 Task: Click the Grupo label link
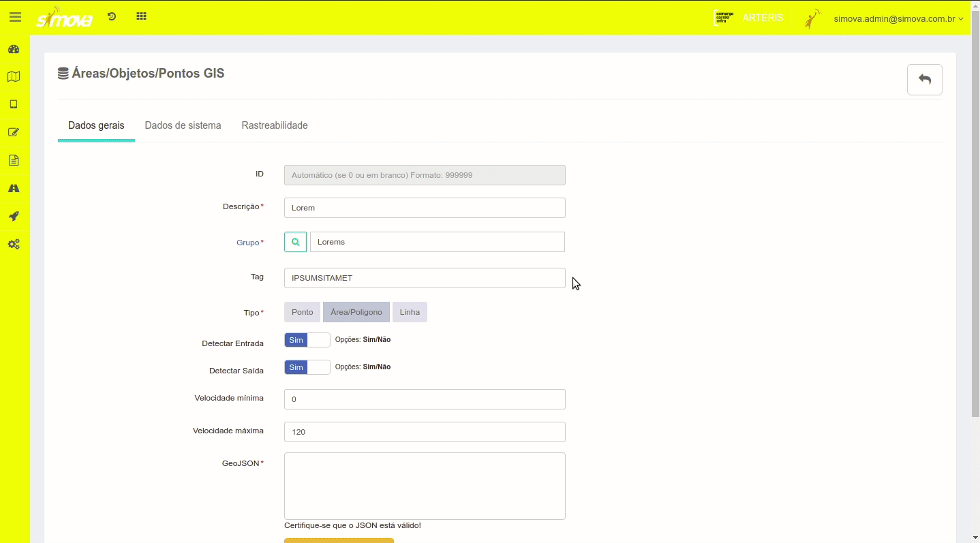click(247, 243)
